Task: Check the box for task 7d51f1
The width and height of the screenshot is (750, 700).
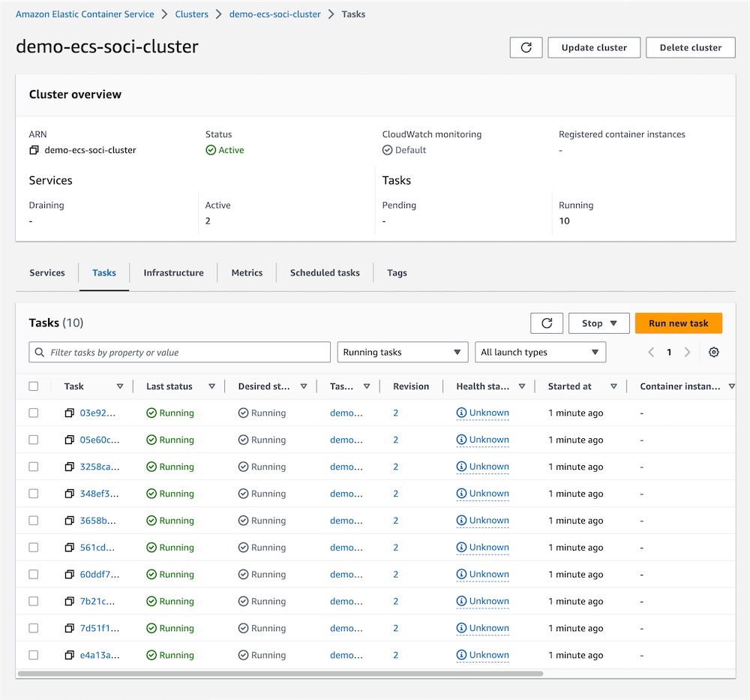Action: pyautogui.click(x=34, y=628)
